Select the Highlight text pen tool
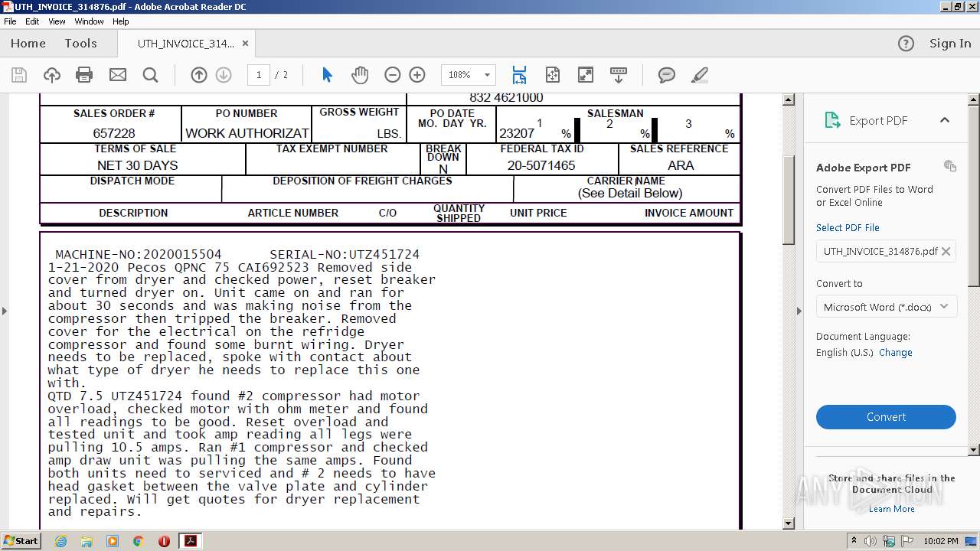980x551 pixels. 699,75
